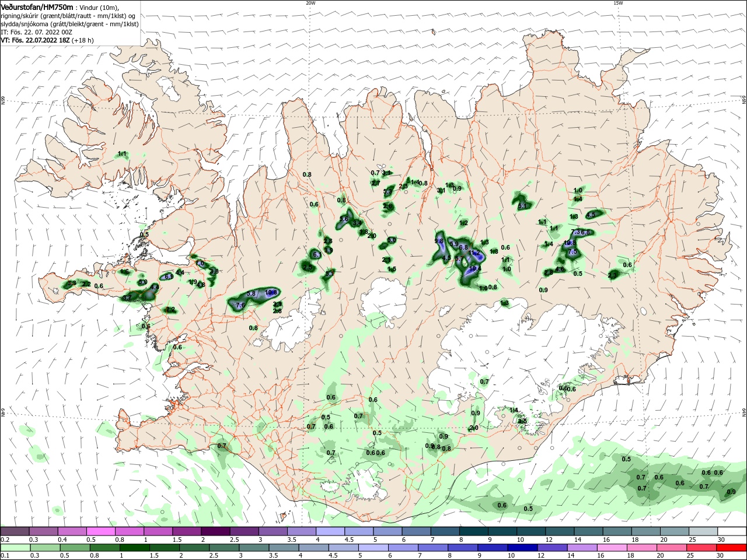Click the 9.8 precipitation value on the map

point(439,241)
